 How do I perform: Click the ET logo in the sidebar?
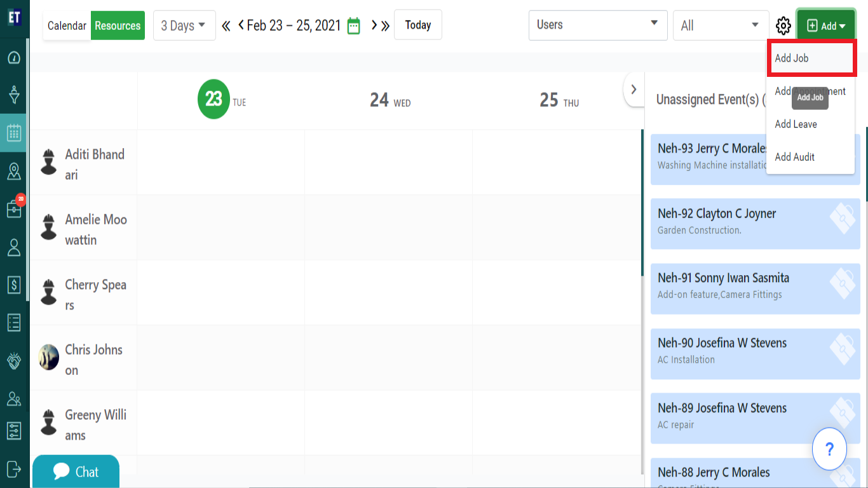click(14, 17)
